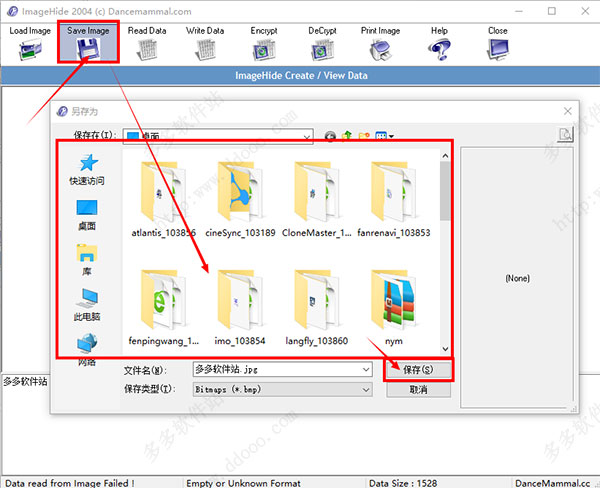The height and width of the screenshot is (488, 600).
Task: Click file list scrollbar down arrow
Action: point(445,349)
